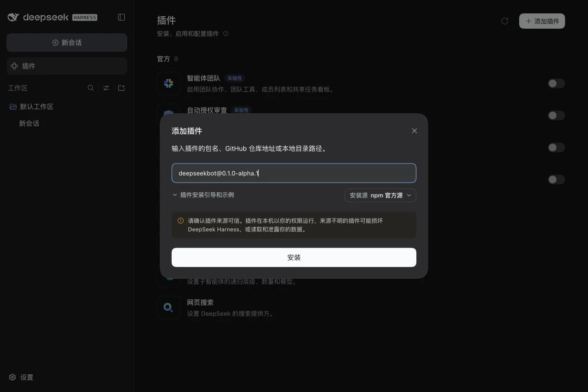Close the 添加插件 dialog

click(414, 131)
